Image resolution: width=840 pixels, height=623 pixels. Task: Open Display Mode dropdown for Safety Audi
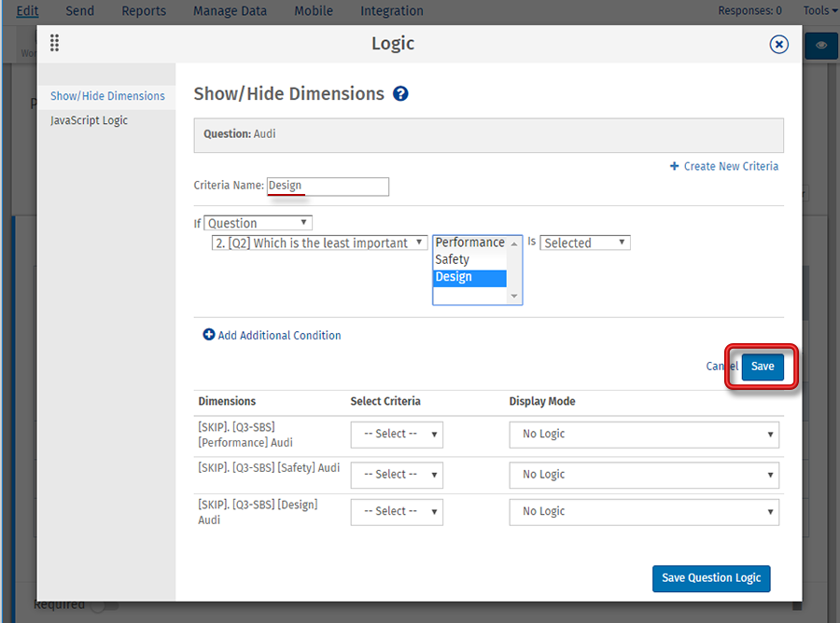(x=644, y=474)
